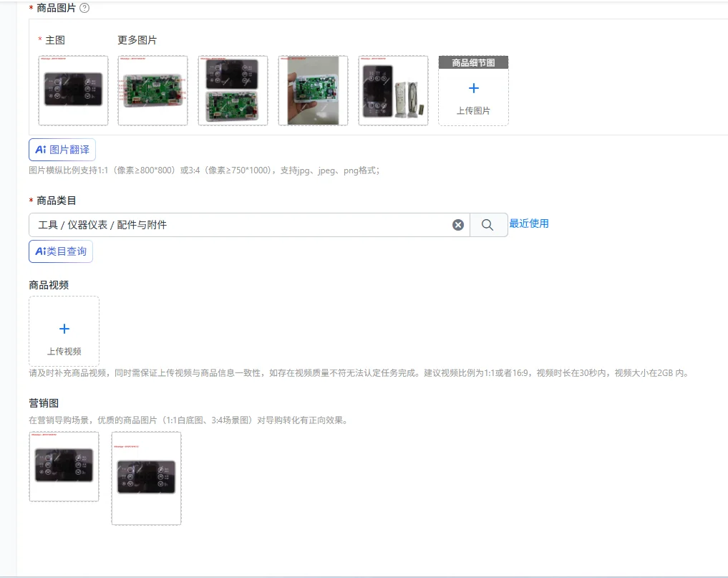
Task: Click the category search magnifier icon
Action: pos(487,225)
